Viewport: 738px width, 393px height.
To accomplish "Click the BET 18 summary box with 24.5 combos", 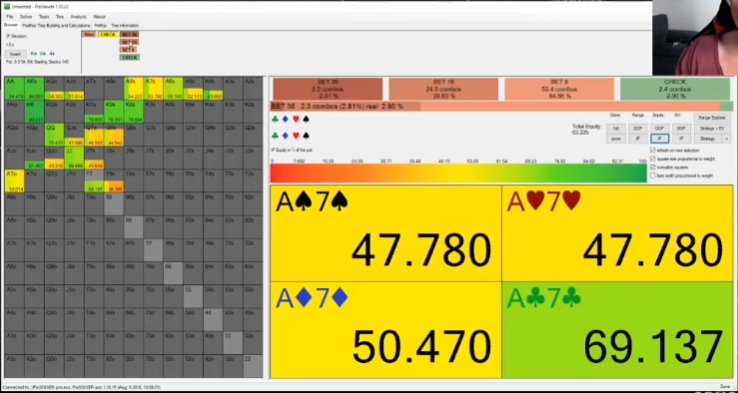I will tap(443, 89).
